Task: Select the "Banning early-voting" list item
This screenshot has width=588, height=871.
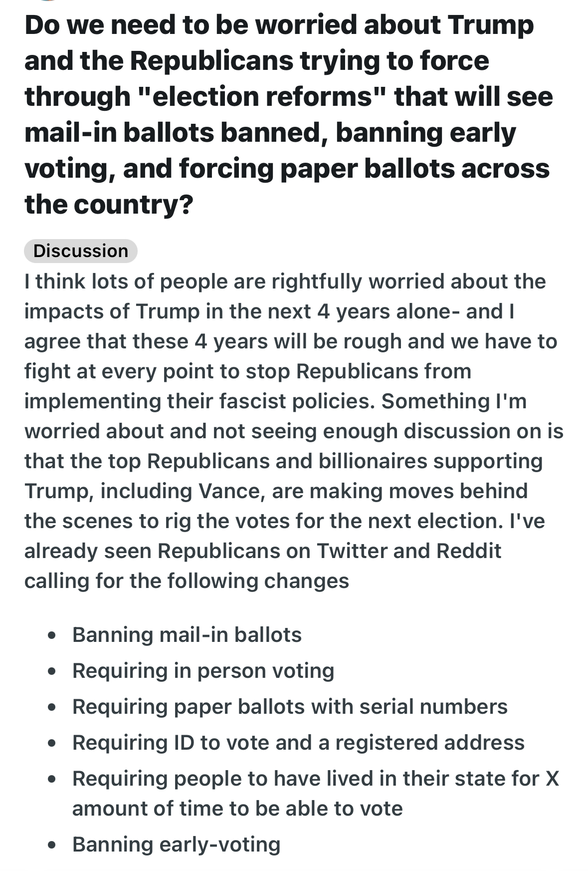Action: coord(176,844)
